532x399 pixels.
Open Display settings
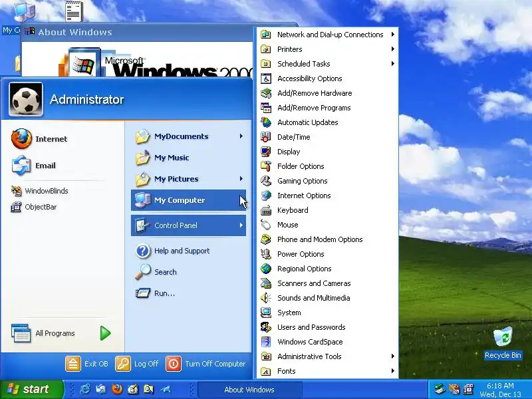point(327,152)
